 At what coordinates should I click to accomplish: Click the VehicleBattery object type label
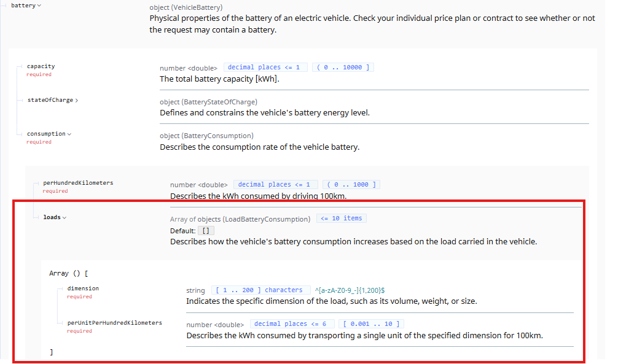[x=186, y=7]
